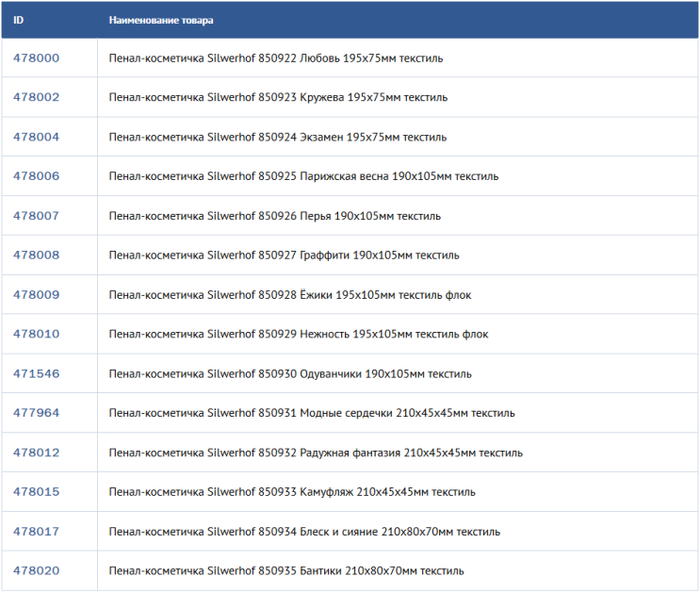Select the 850934 Блеск и сияние product name
Viewport: 700px width, 593px height.
(x=304, y=533)
